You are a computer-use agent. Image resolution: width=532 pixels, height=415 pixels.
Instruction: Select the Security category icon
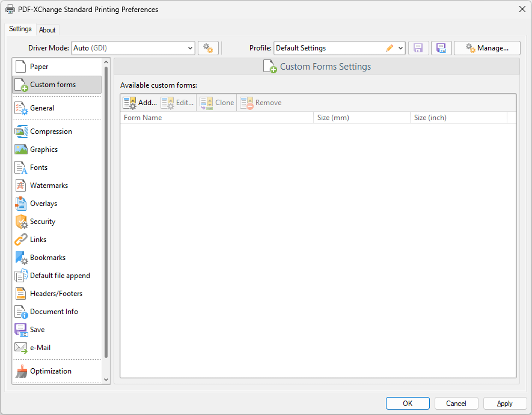tap(22, 222)
